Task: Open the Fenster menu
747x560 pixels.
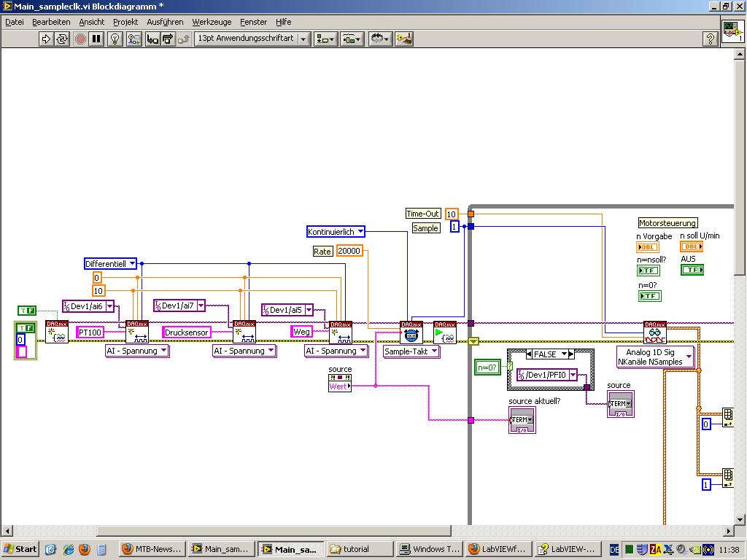Action: [253, 22]
